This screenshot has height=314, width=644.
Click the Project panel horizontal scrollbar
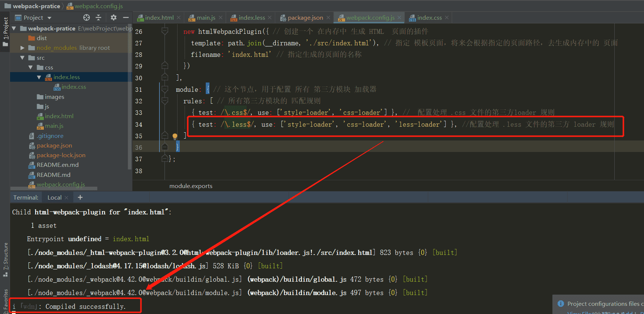pos(54,189)
